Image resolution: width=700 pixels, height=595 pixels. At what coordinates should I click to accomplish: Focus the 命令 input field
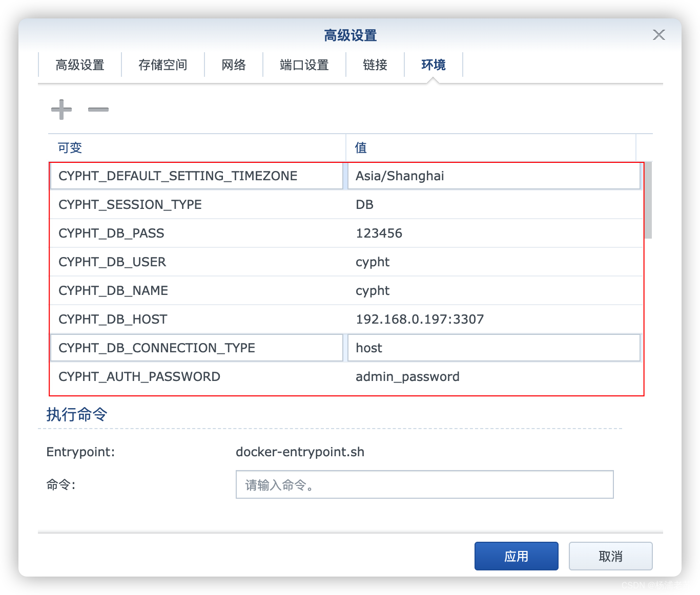(x=425, y=484)
